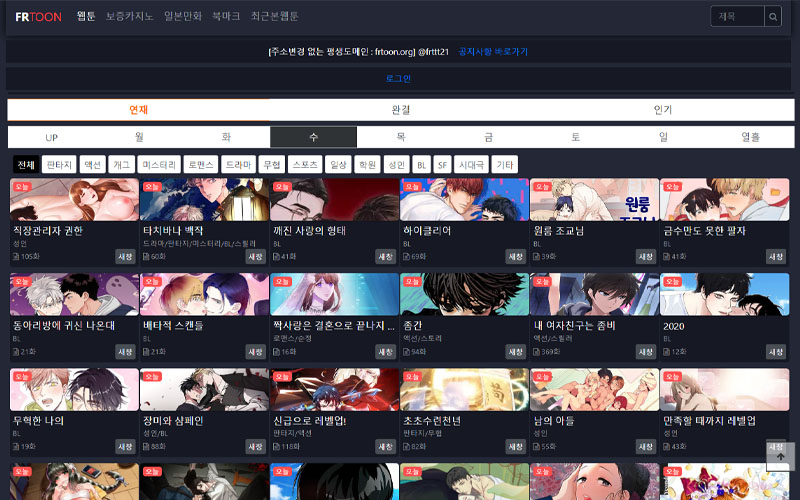Screen dimensions: 800x500
Task: Focus the 제목 search input field
Action: click(x=738, y=16)
